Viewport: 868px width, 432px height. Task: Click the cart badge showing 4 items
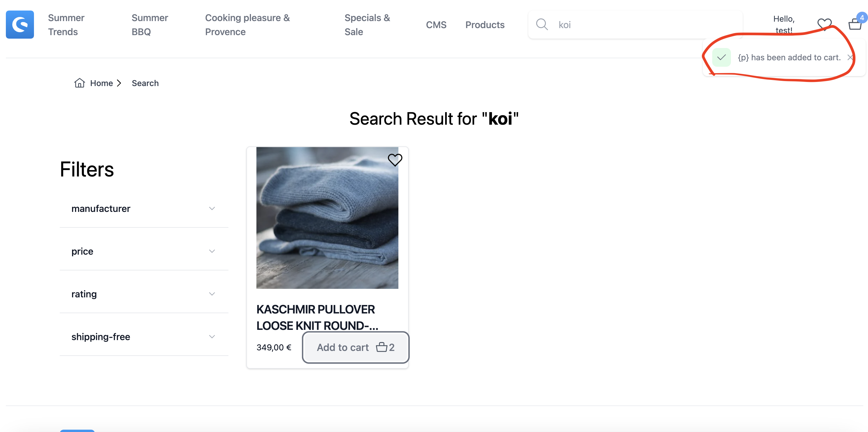(862, 18)
